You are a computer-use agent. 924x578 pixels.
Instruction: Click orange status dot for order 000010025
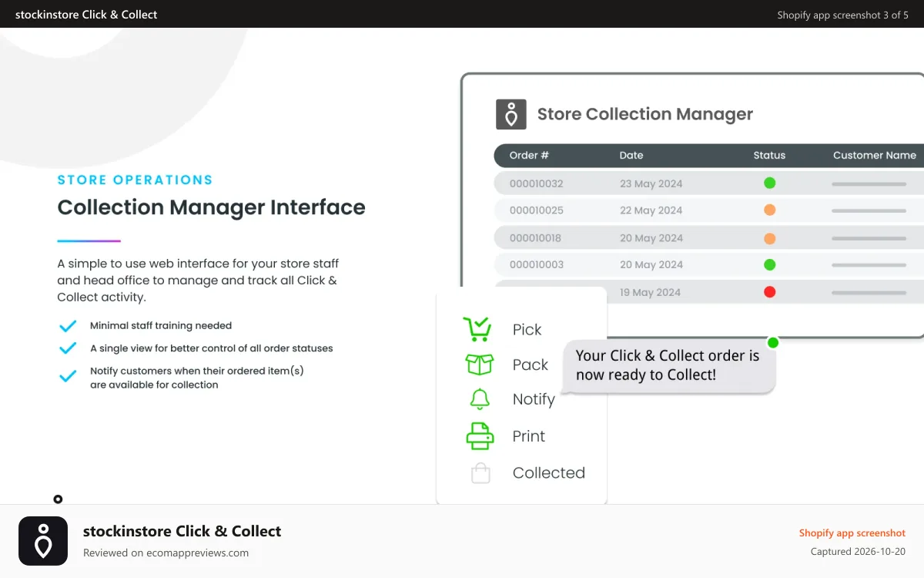[x=769, y=210]
